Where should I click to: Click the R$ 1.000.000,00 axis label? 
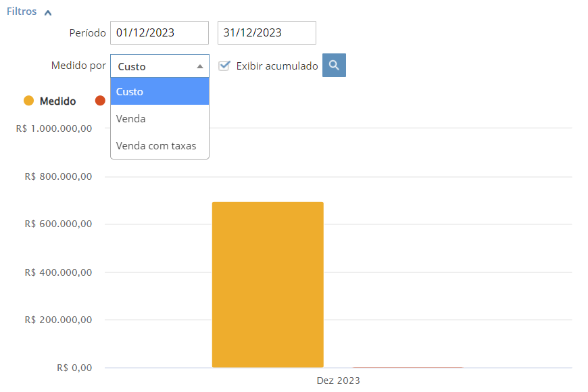tap(54, 128)
